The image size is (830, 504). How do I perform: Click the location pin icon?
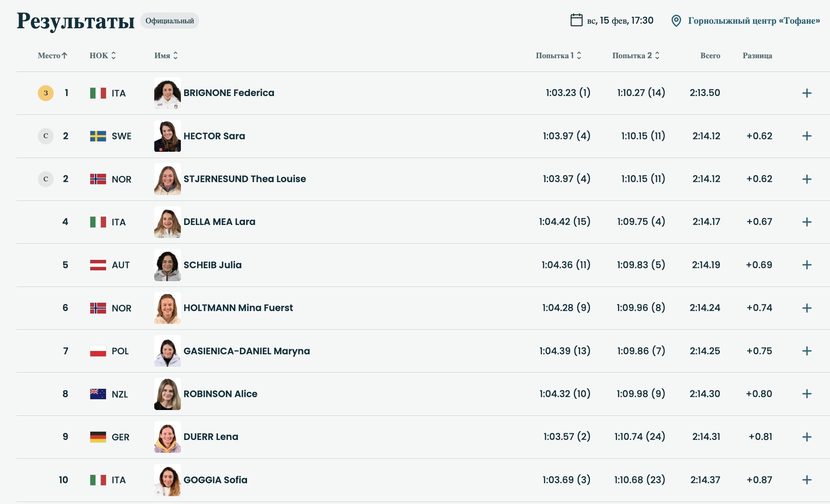(676, 20)
